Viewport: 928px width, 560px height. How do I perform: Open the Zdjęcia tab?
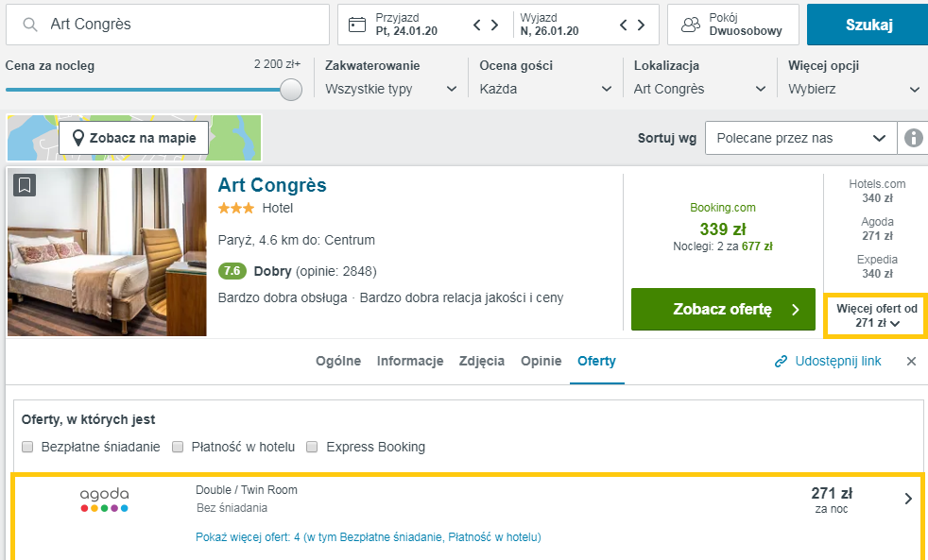tap(481, 362)
